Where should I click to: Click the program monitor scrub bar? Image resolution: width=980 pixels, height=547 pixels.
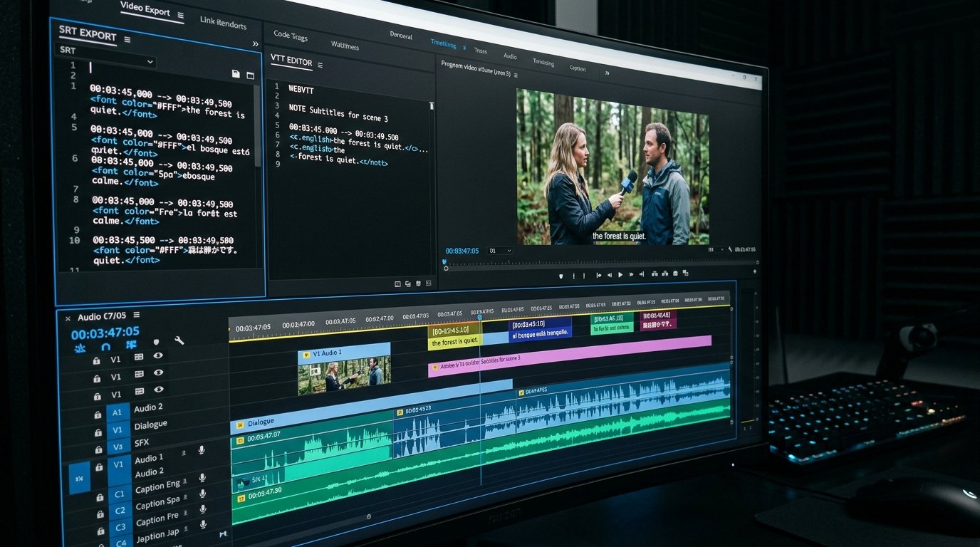[600, 264]
